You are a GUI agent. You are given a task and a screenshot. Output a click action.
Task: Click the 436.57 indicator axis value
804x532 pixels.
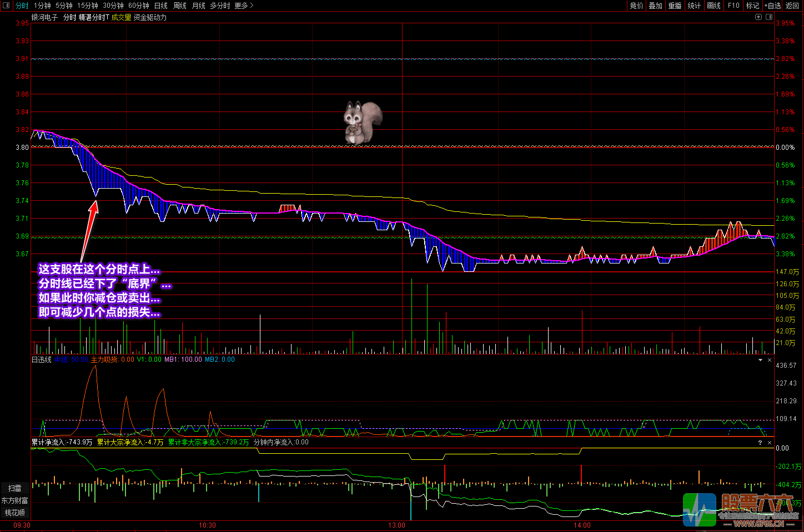tap(786, 366)
